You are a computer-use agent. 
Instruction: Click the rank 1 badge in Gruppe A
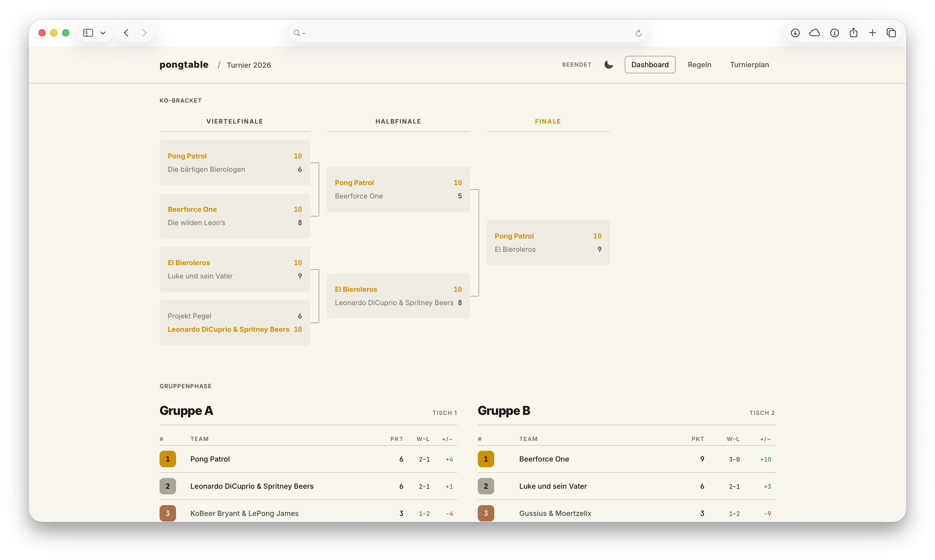click(168, 459)
